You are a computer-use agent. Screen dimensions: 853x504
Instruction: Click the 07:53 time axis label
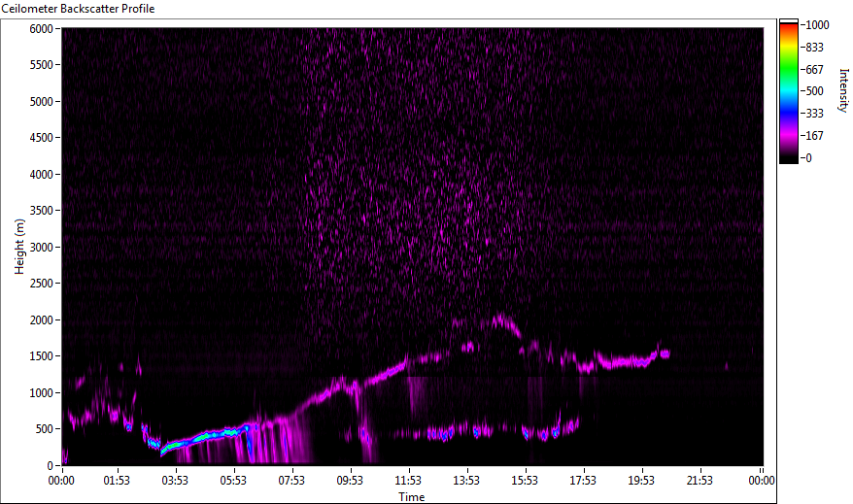291,480
